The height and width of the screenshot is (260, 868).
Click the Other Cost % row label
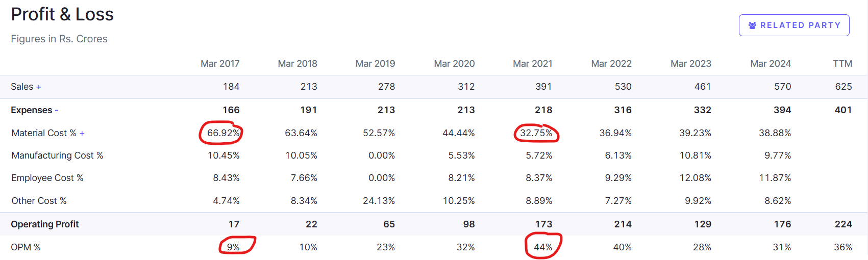coord(39,201)
